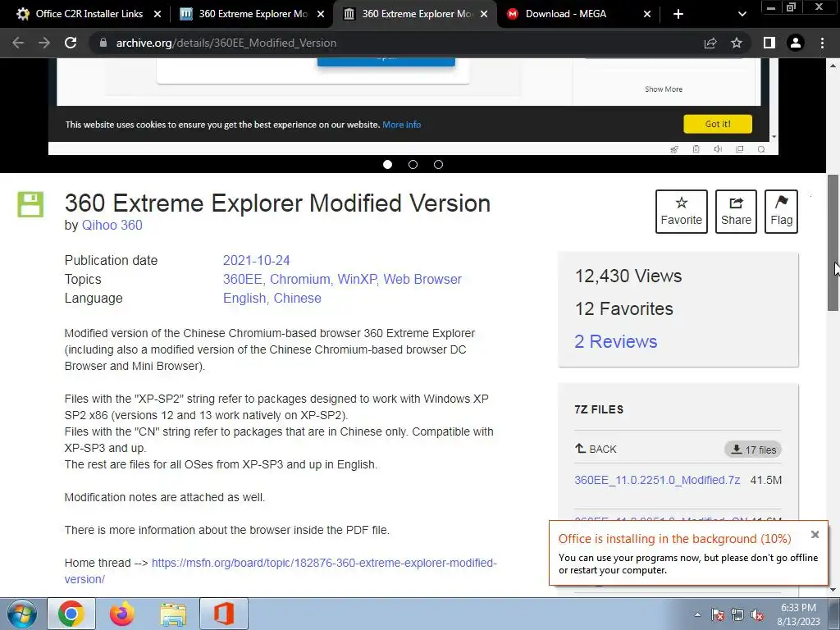Click the 7Z FILES BACK link
The height and width of the screenshot is (630, 840).
pos(596,449)
